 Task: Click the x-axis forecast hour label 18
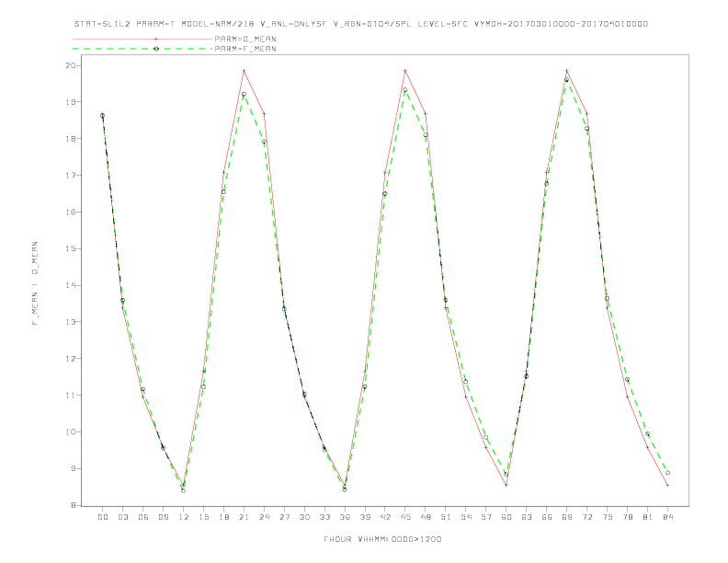(223, 517)
